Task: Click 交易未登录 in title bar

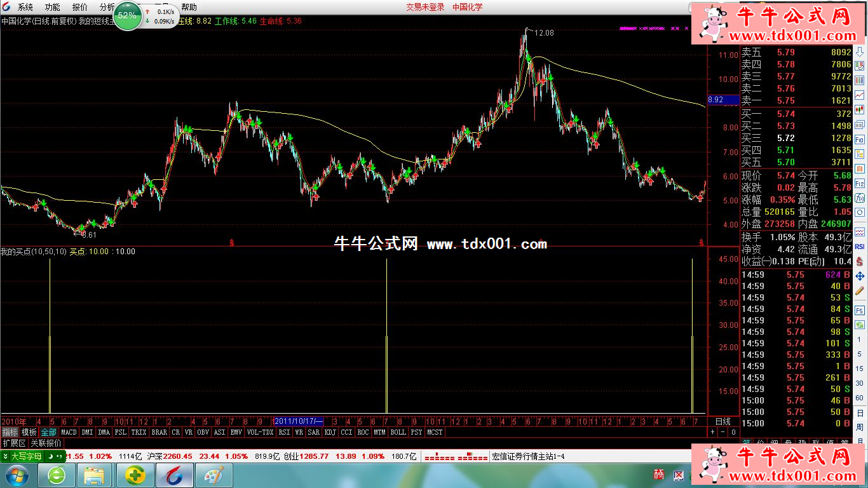Action: [425, 7]
